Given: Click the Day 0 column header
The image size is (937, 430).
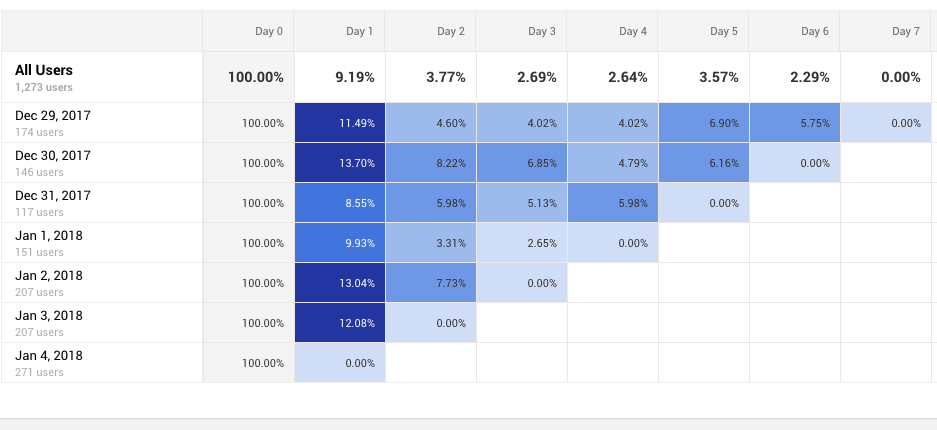Looking at the screenshot, I should 269,32.
